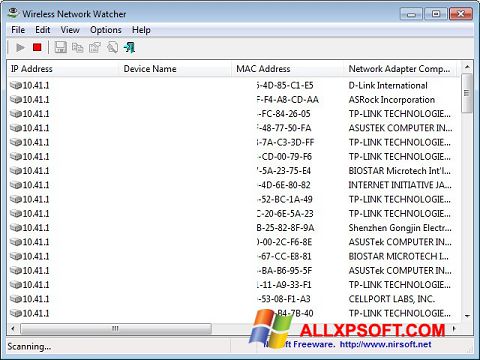
Task: Open the View menu
Action: click(70, 30)
